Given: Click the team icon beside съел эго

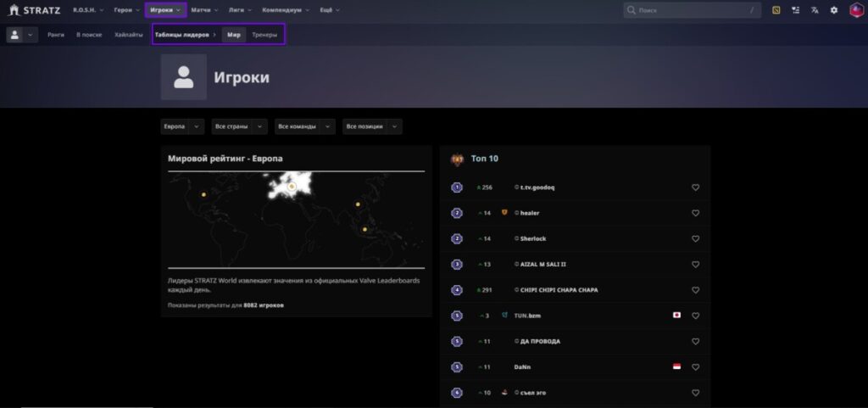Looking at the screenshot, I should pyautogui.click(x=504, y=393).
